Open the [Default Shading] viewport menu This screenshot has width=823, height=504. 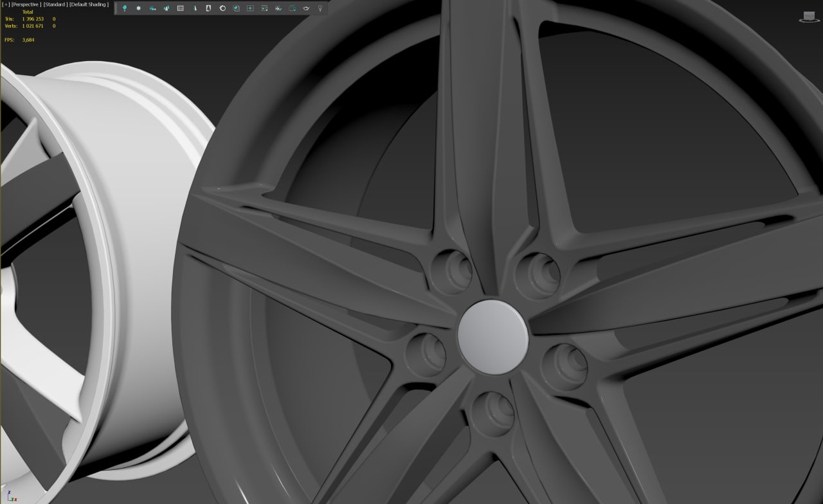pyautogui.click(x=89, y=4)
